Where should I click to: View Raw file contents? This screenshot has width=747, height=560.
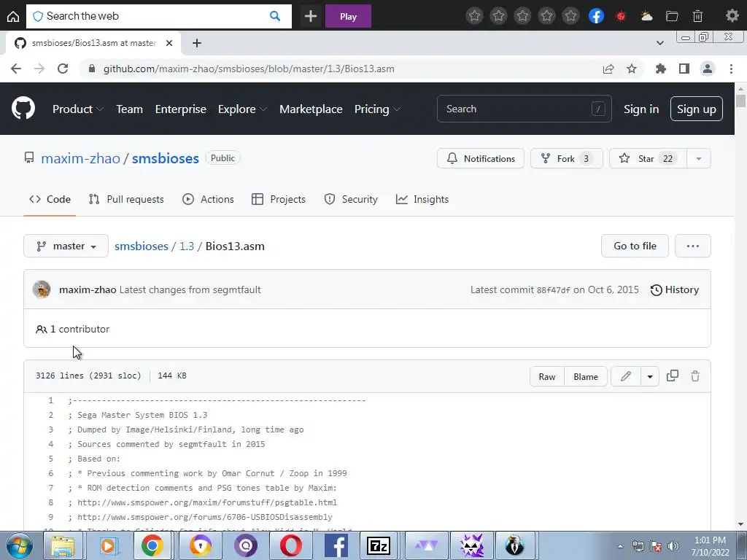[x=547, y=377]
